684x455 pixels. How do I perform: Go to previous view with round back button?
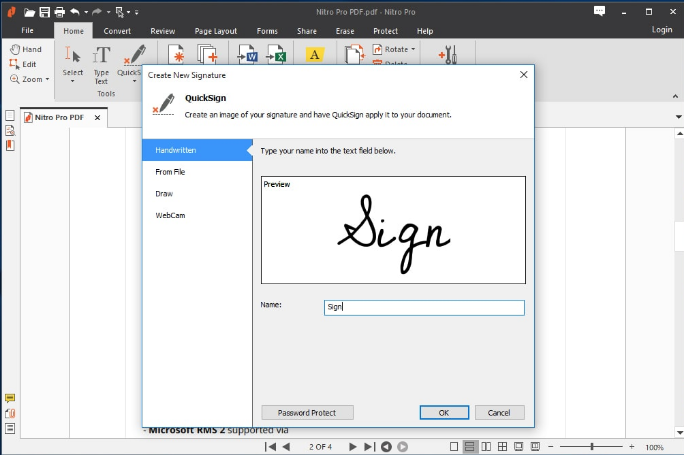tap(386, 447)
